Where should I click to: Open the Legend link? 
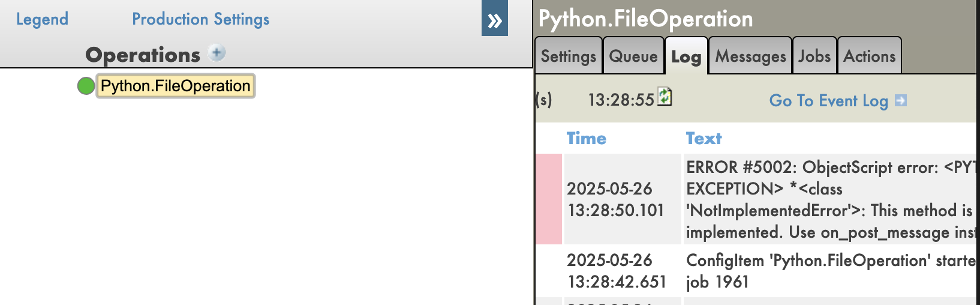tap(42, 19)
